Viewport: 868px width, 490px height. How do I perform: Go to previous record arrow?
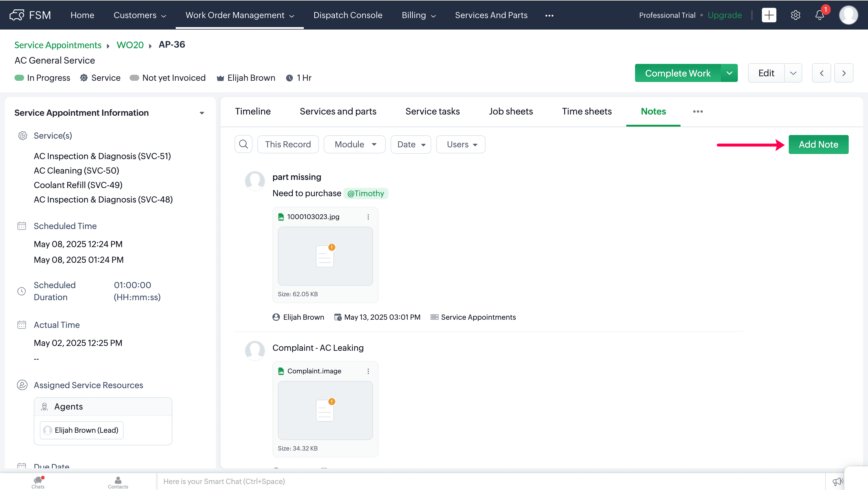tap(821, 73)
